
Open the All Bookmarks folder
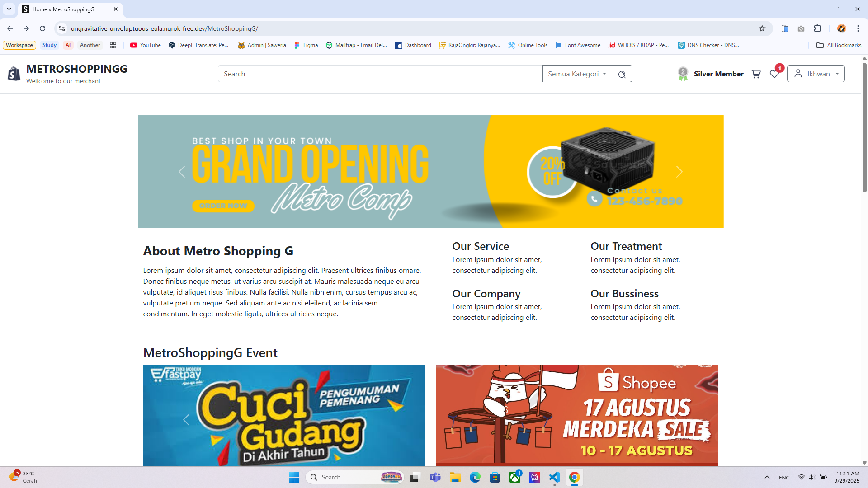tap(839, 45)
